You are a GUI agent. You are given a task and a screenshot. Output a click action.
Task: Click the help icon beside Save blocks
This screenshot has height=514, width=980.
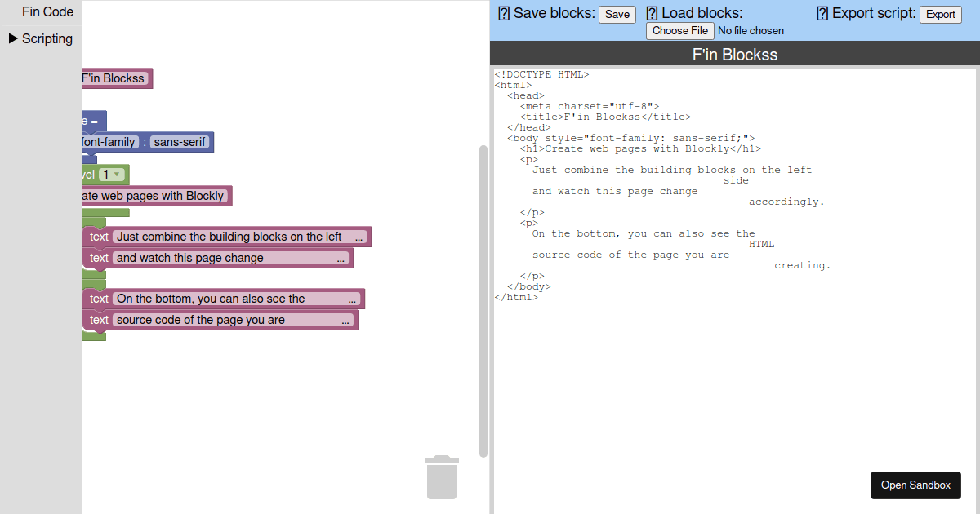point(504,13)
